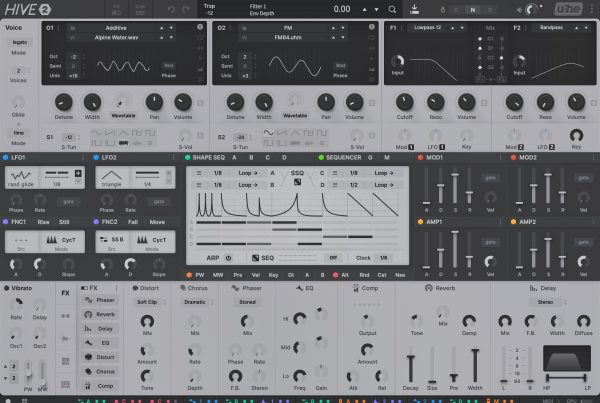Viewport: 600px width, 403px height.
Task: Open oscillator 1 Additive type selector
Action: (x=116, y=28)
